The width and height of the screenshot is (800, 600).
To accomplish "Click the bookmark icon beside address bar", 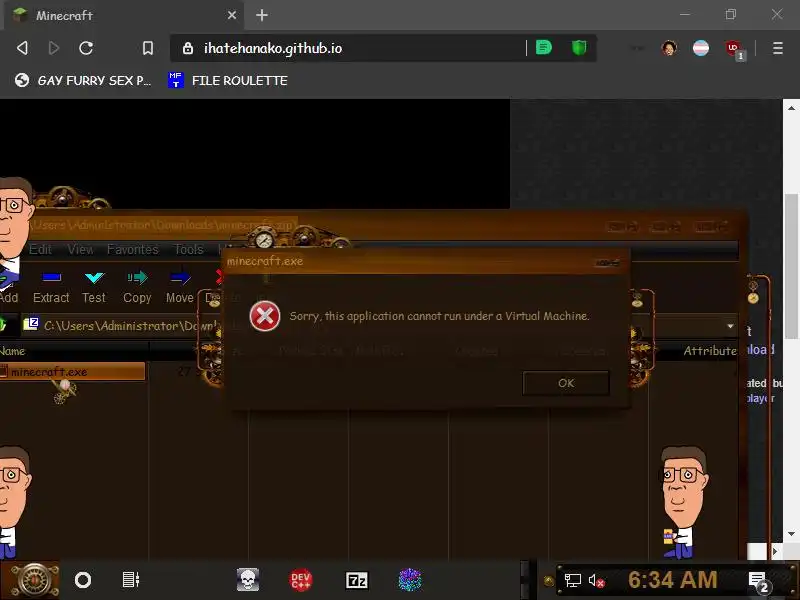I will tap(147, 48).
